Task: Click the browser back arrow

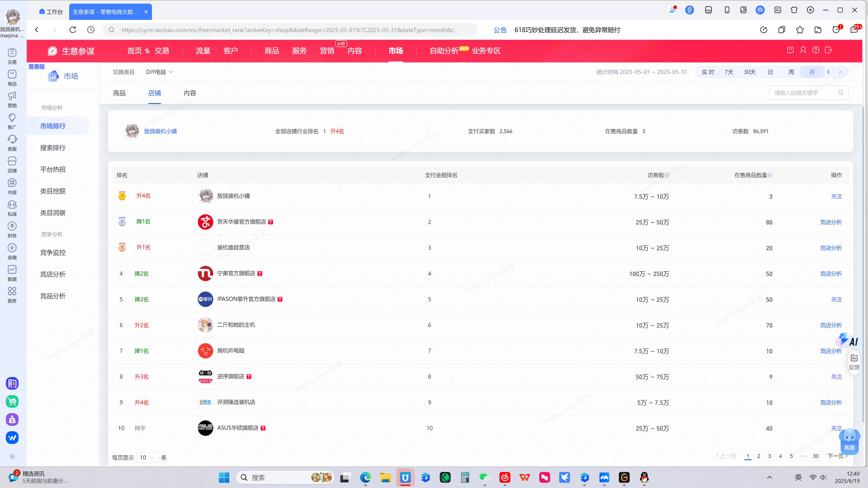Action: click(x=37, y=30)
